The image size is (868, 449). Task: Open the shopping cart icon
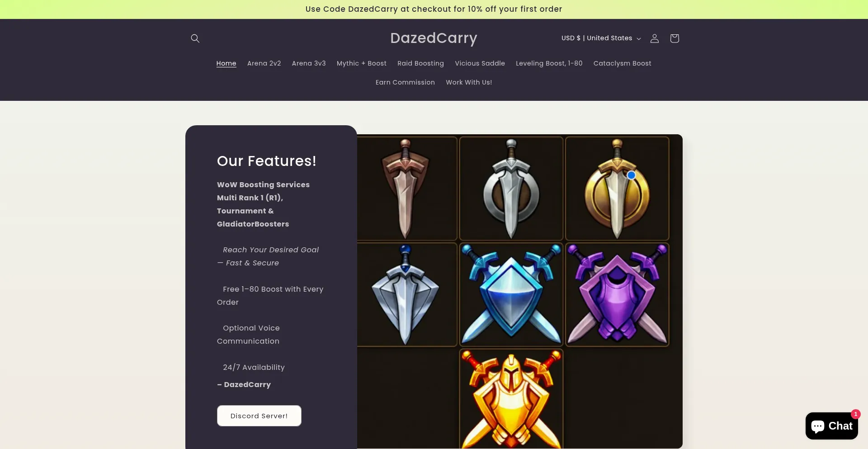coord(674,38)
